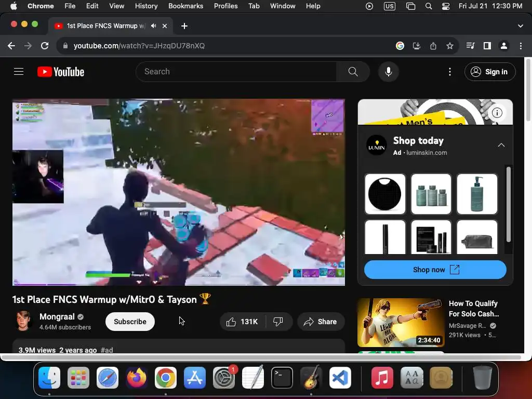Open Chrome media controls

470,46
